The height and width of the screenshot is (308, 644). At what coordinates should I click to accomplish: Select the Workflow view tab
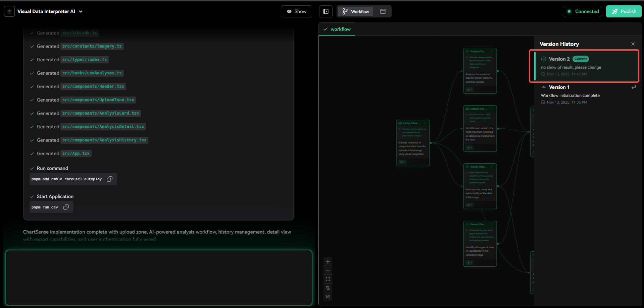point(355,11)
